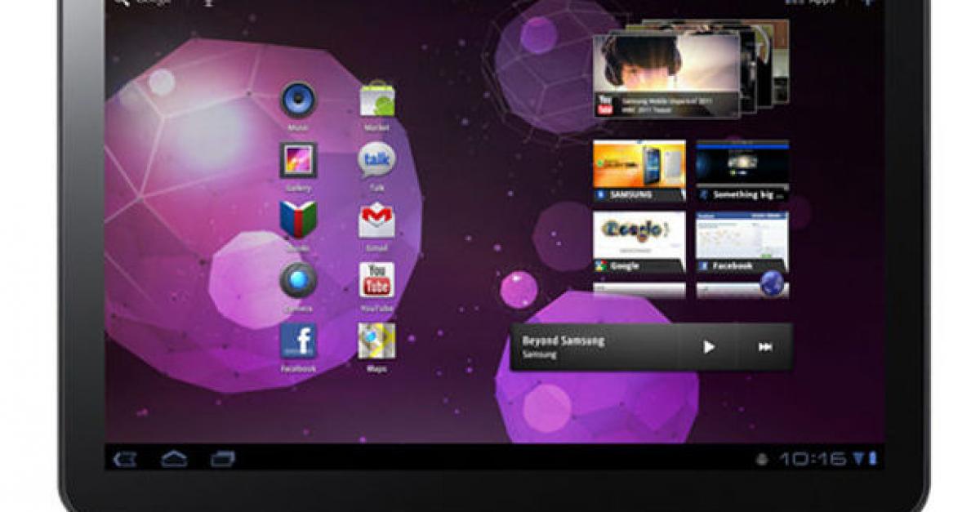
Task: Play the Beyond Samsung track
Action: click(708, 347)
